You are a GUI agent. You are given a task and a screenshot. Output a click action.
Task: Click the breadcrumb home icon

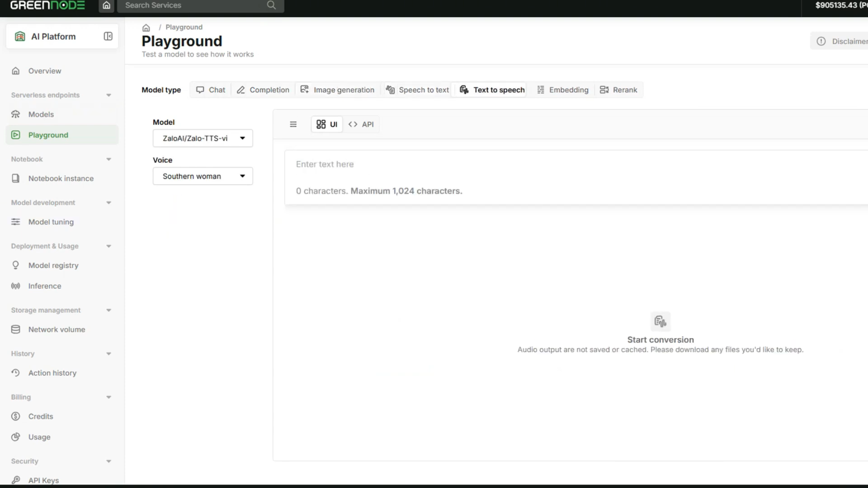click(x=146, y=28)
